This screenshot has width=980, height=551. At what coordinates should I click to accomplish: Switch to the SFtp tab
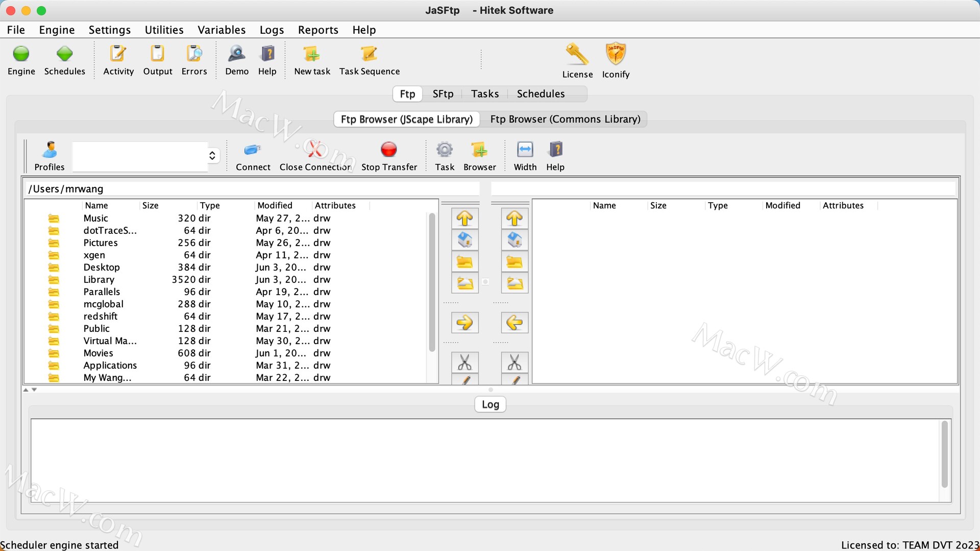tap(443, 94)
